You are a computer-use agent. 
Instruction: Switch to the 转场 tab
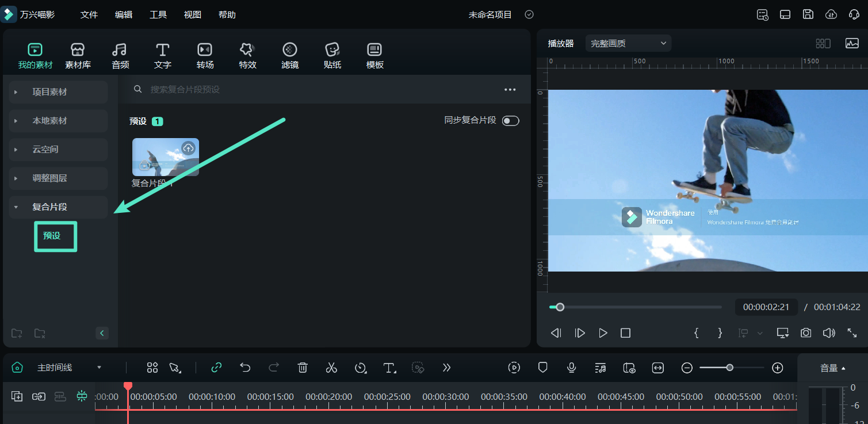205,55
